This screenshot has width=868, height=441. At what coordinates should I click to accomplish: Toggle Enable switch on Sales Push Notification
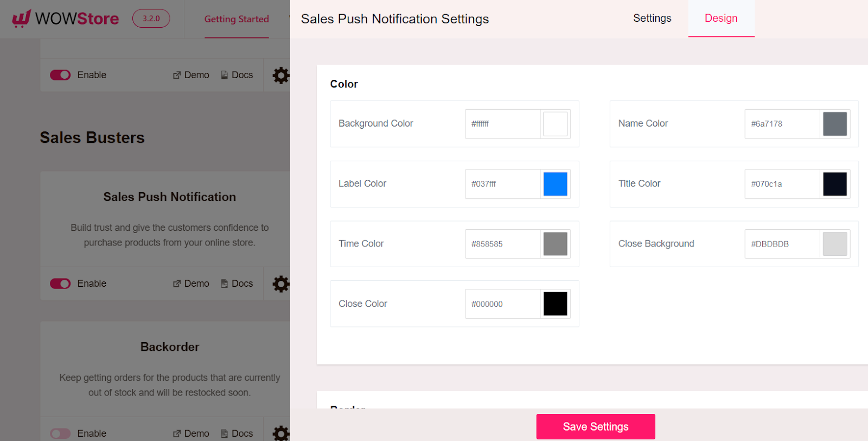pos(60,283)
